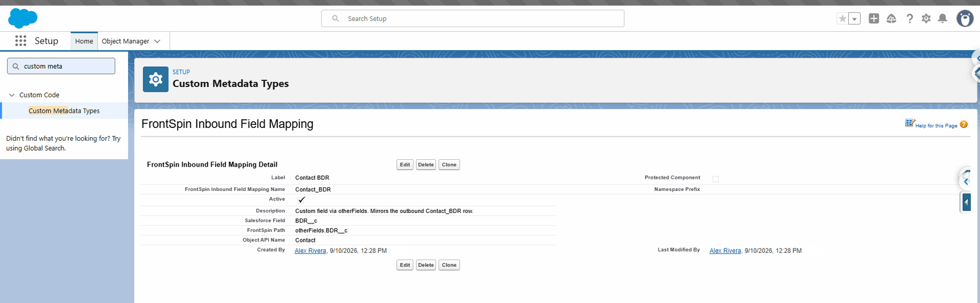Image resolution: width=980 pixels, height=303 pixels.
Task: Open the favorites list dropdown arrow
Action: pyautogui.click(x=854, y=19)
